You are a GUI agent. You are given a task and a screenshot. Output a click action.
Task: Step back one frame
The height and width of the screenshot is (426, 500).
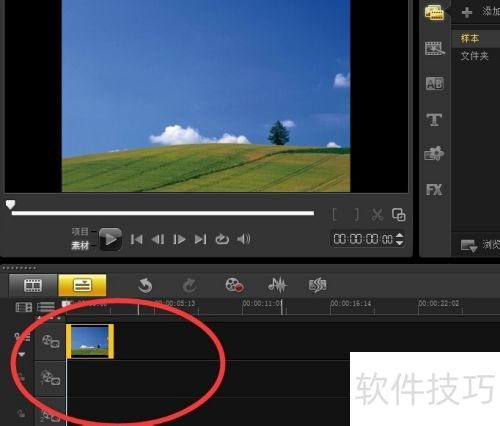tap(158, 239)
